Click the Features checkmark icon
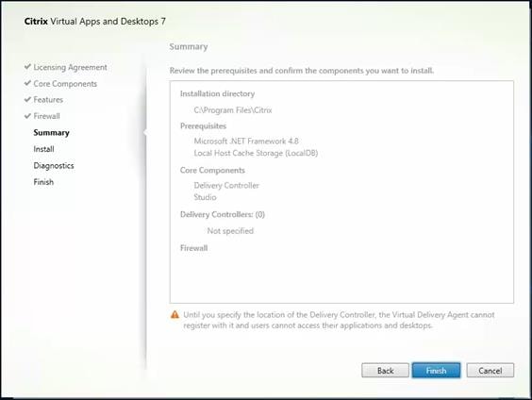This screenshot has width=532, height=400. pos(27,99)
